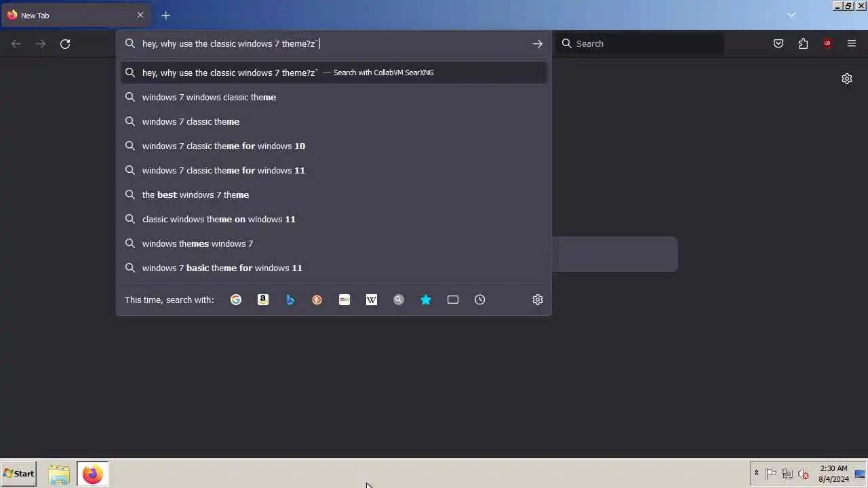Search this time with SearXNG magnifier icon

coord(399,300)
